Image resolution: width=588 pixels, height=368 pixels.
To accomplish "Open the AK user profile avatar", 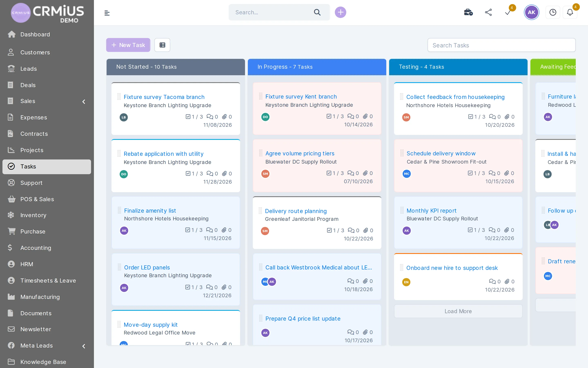I will (x=531, y=12).
